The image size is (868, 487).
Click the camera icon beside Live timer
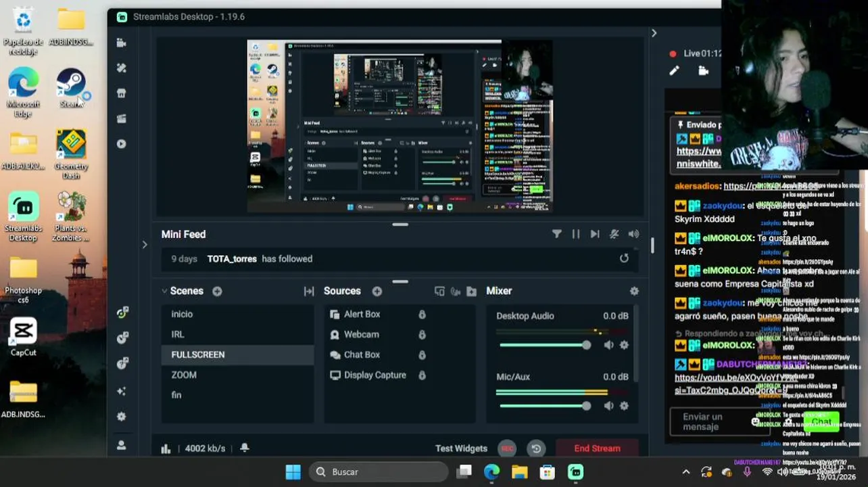pos(703,70)
